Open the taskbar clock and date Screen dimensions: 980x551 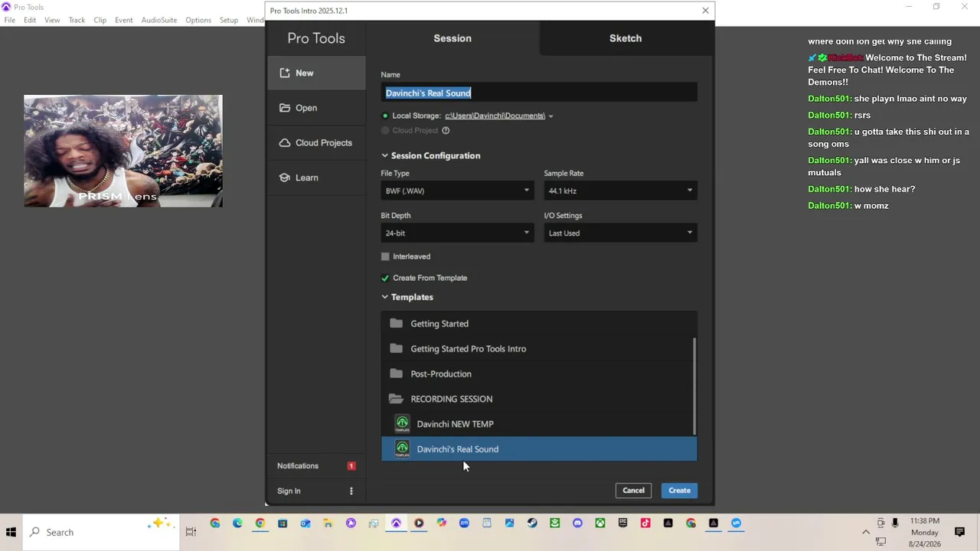[924, 533]
